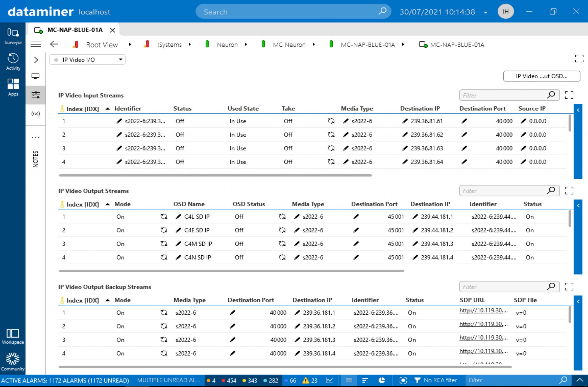Toggle Mode On for output stream row 1
Image resolution: width=588 pixels, height=387 pixels.
[164, 217]
